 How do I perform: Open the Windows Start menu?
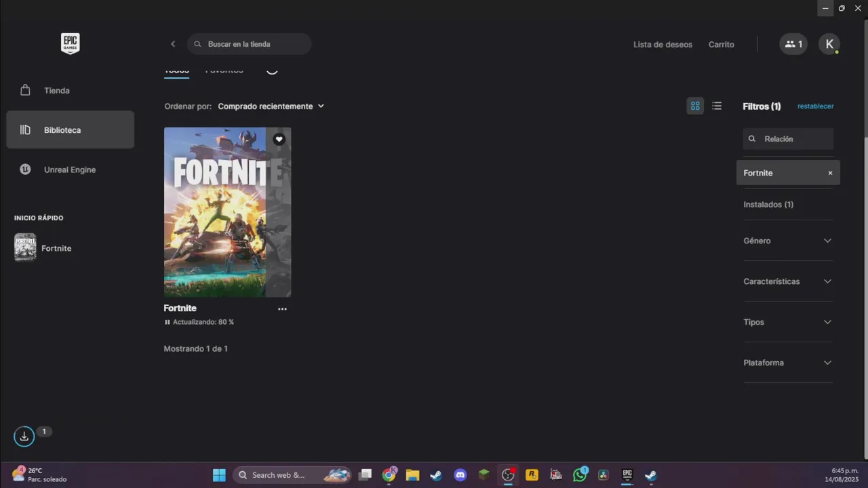pos(219,475)
